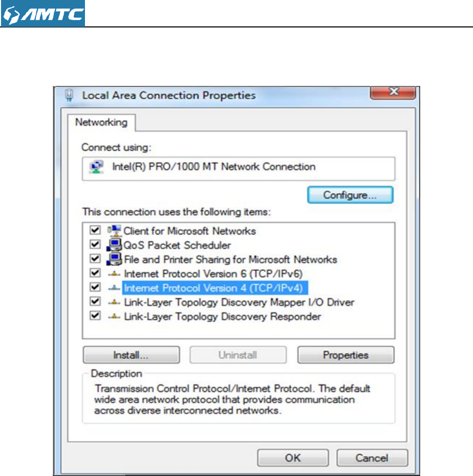Disable Internet Protocol Version 6 checkbox
The width and height of the screenshot is (473, 476).
tap(95, 272)
